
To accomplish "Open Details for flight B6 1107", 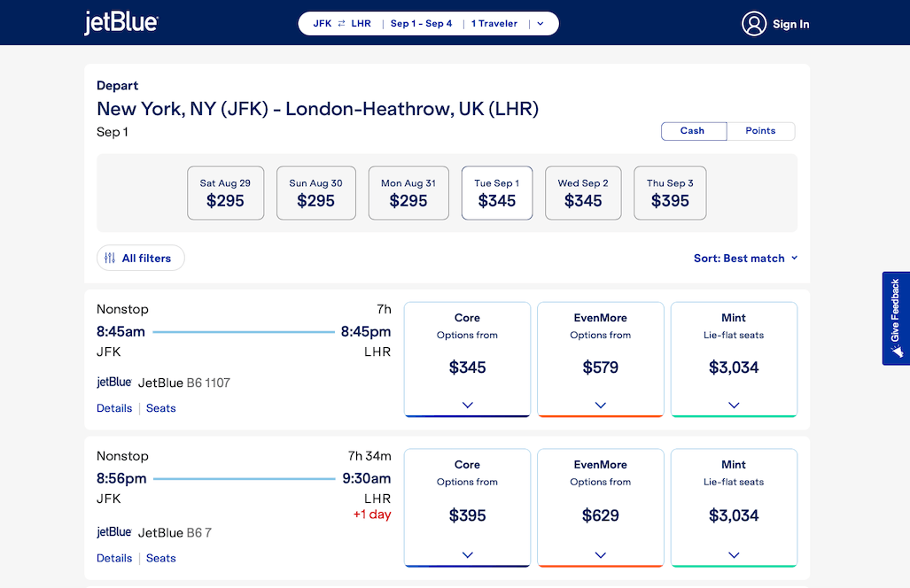I will tap(114, 408).
